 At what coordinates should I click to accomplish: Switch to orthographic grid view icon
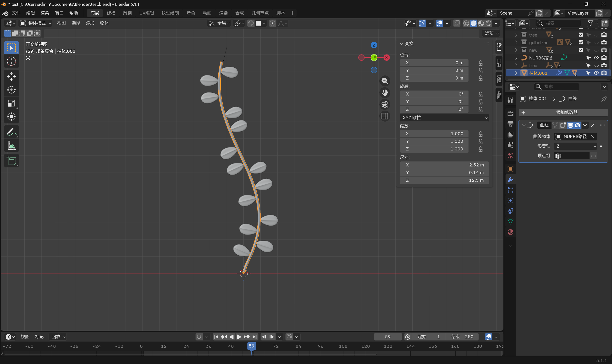coord(385,116)
